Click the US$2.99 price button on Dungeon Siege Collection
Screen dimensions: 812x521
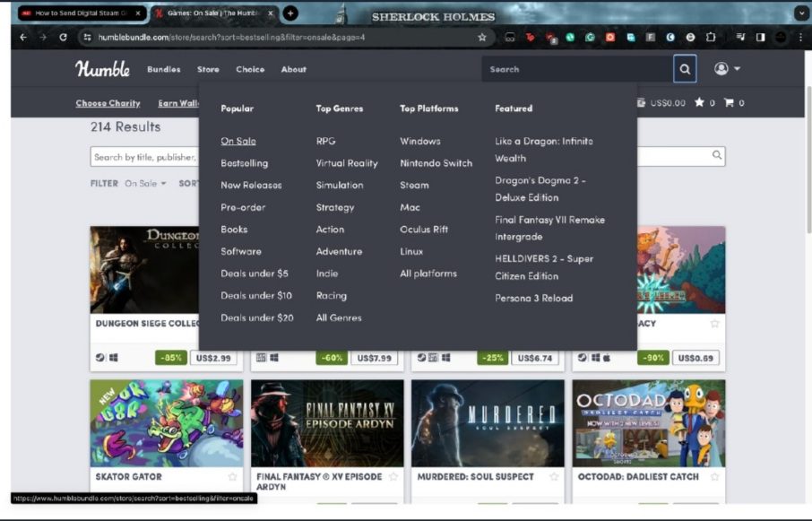(x=215, y=357)
